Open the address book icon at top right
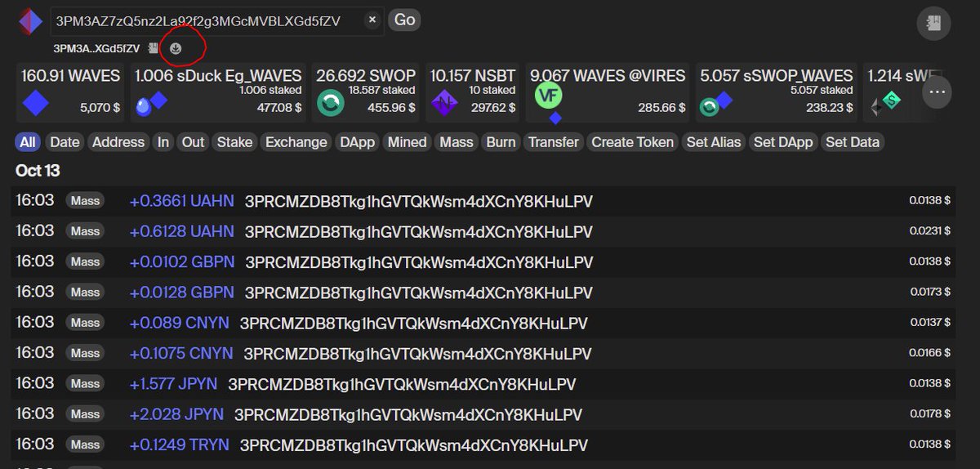Image resolution: width=980 pixels, height=469 pixels. click(x=933, y=24)
